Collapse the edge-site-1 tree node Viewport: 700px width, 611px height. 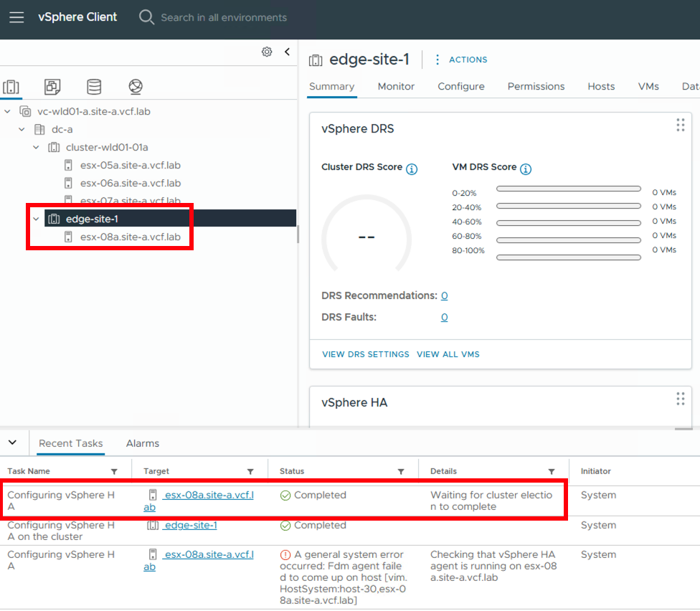35,219
